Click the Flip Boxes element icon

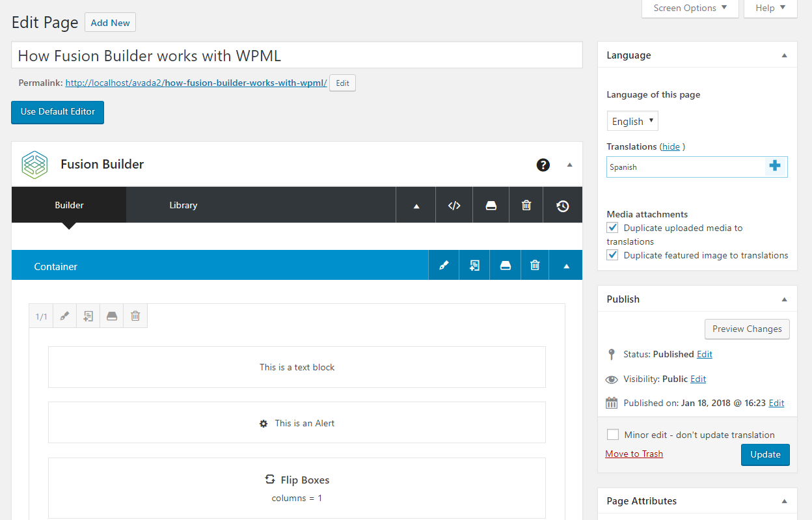coord(270,480)
